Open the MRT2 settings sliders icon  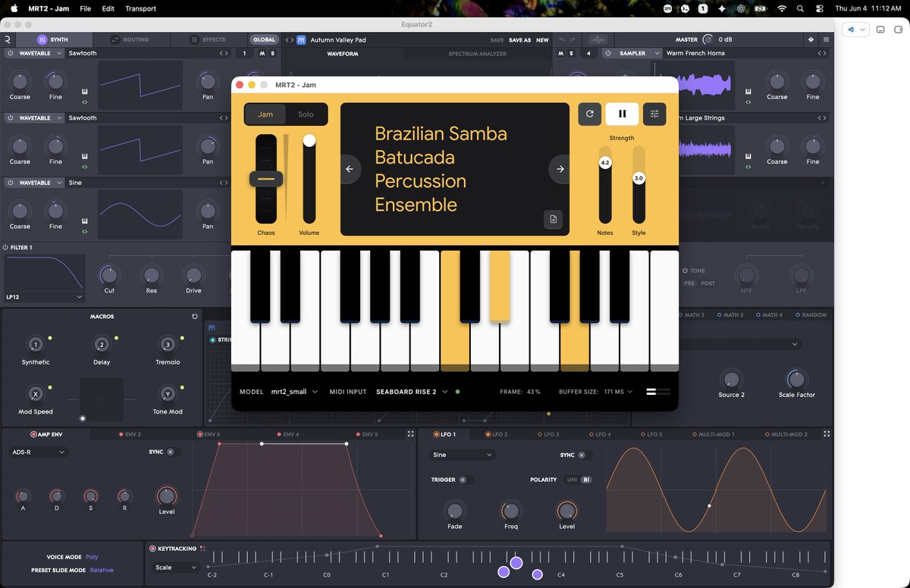pos(654,114)
